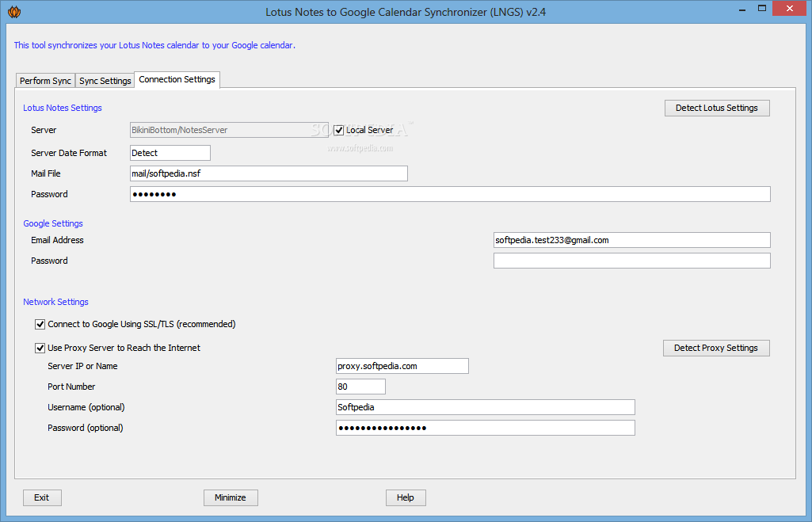Focus the empty Google Password field

coord(632,261)
